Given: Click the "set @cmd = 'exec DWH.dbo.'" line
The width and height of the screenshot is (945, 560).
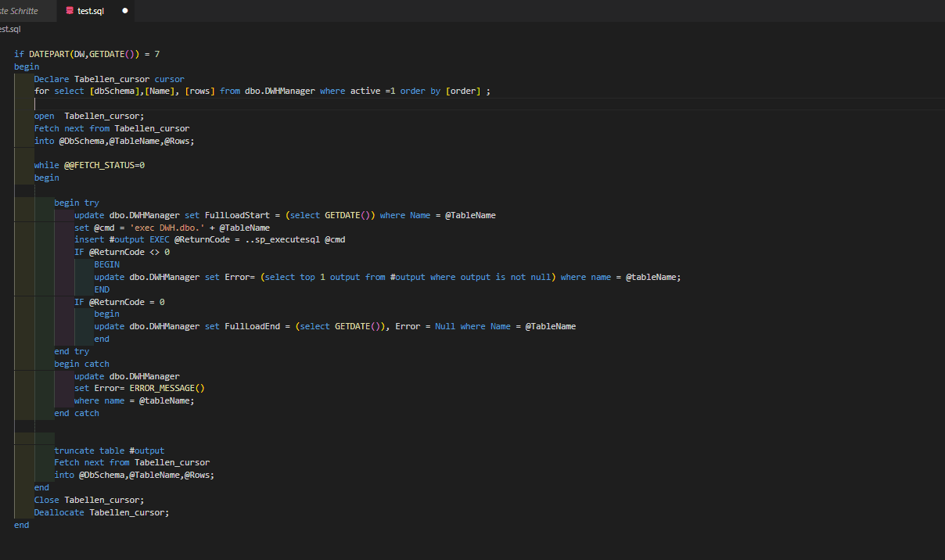Looking at the screenshot, I should pos(172,228).
